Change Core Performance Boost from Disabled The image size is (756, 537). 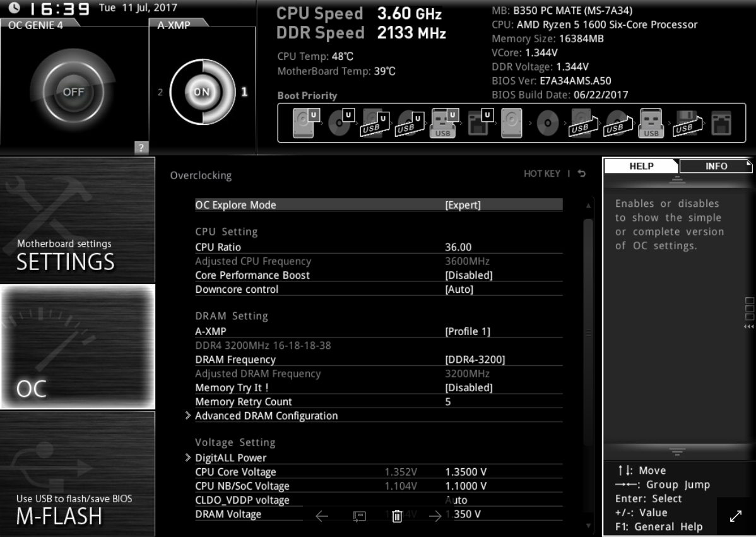[379, 275]
